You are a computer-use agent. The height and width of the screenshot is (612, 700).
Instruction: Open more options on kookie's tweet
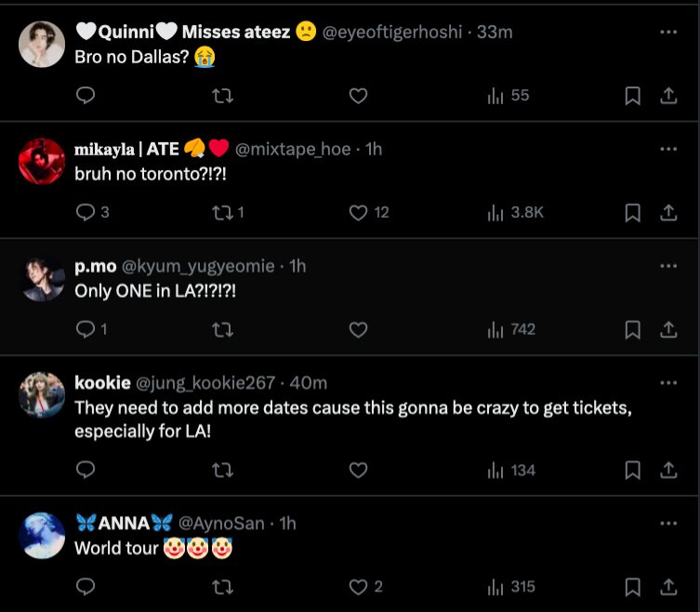tap(667, 383)
